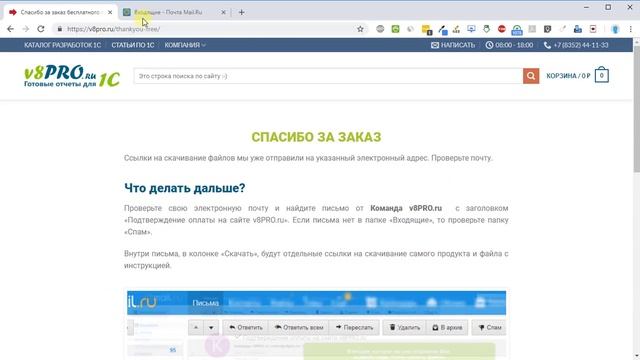The image size is (640, 360).
Task: Click the blue padlock extension icon
Action: coord(517,29)
